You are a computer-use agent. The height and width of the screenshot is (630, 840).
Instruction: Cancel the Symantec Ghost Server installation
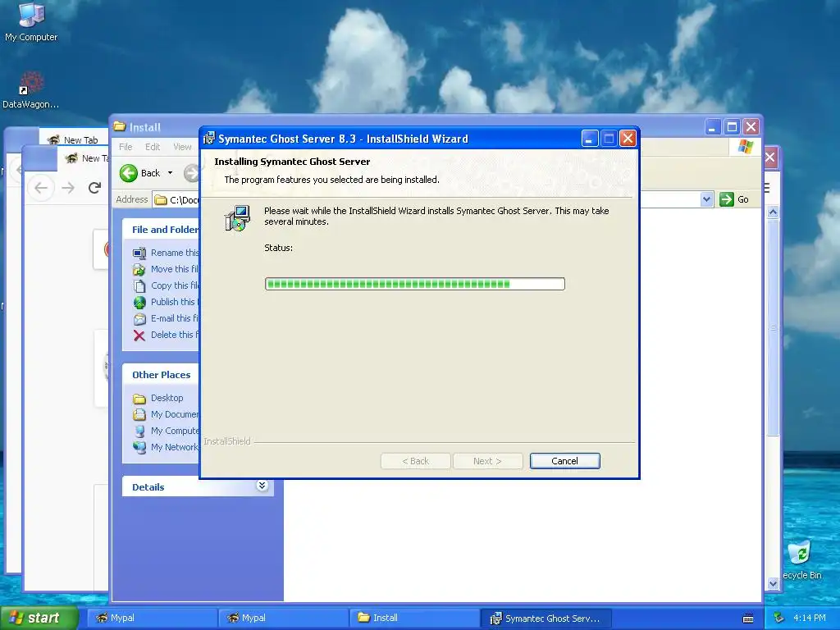564,461
